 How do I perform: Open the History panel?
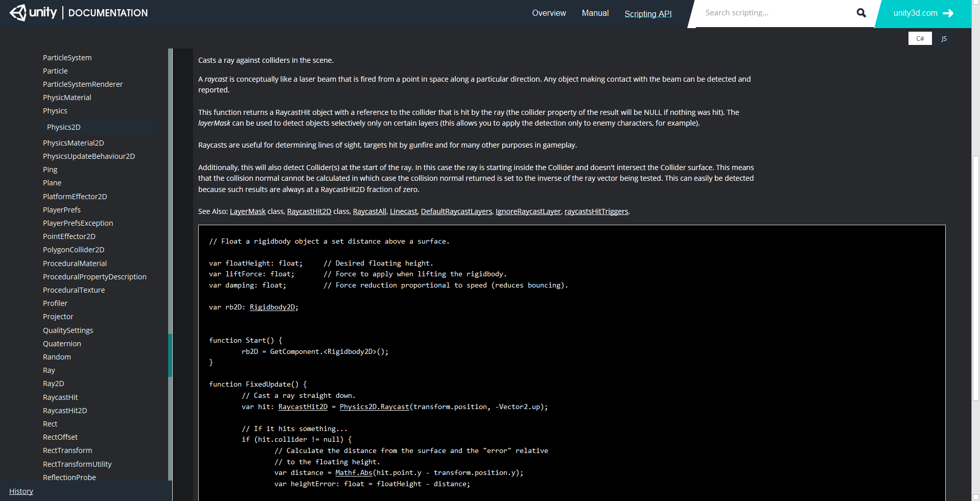20,491
